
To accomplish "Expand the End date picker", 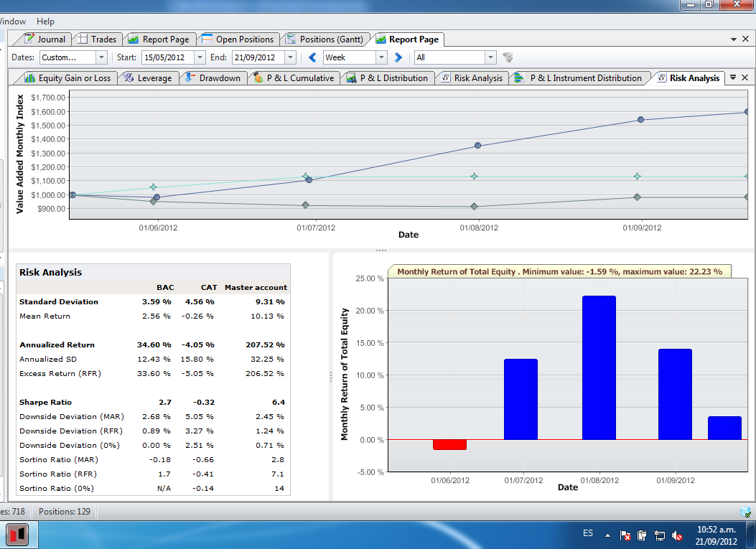I will 290,57.
